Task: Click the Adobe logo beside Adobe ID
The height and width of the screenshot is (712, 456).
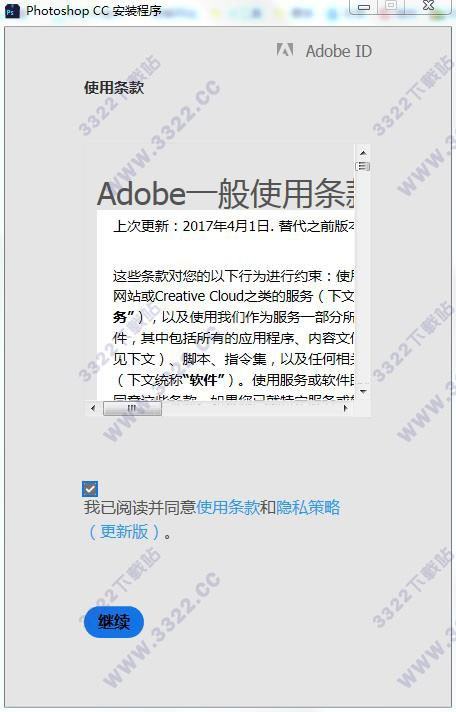Action: pos(285,50)
